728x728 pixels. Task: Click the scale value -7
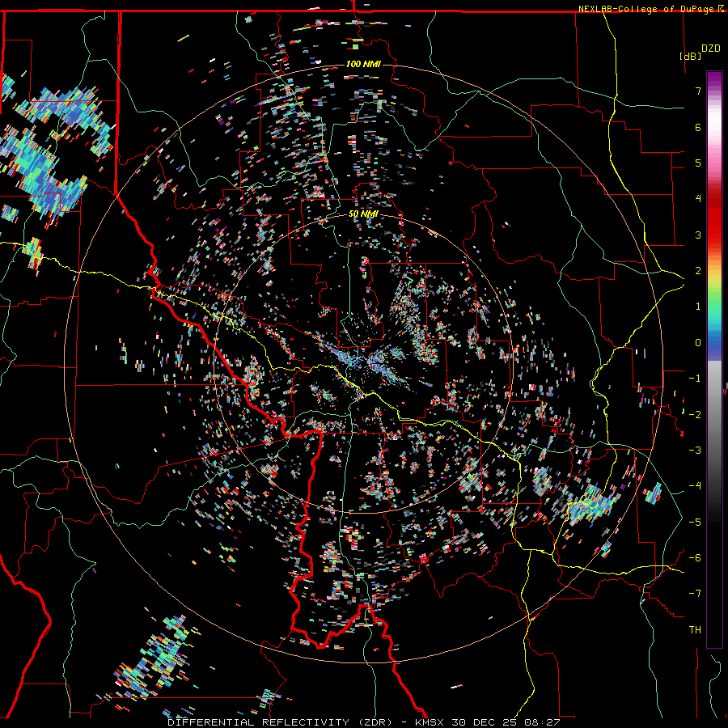coord(695,594)
